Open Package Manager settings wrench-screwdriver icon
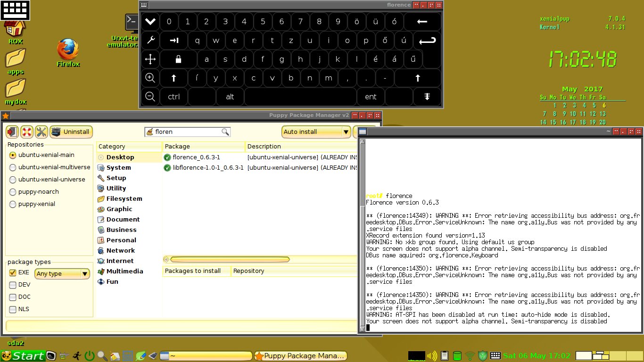The height and width of the screenshot is (362, 644). [x=41, y=132]
